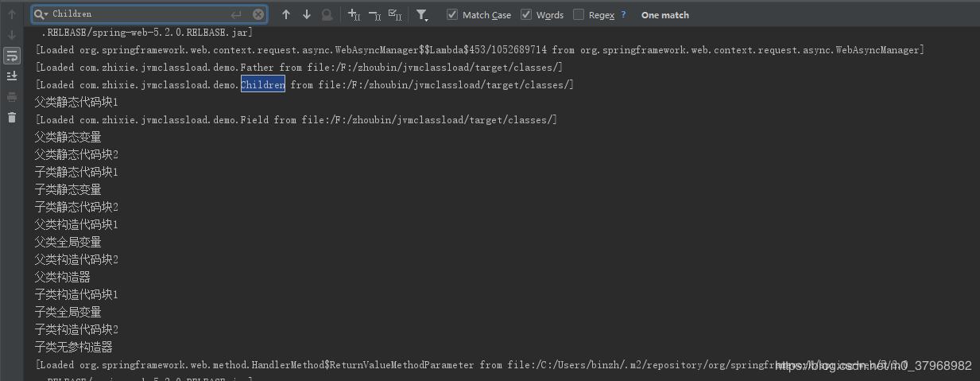Click the new line enter icon in search field

point(236,14)
